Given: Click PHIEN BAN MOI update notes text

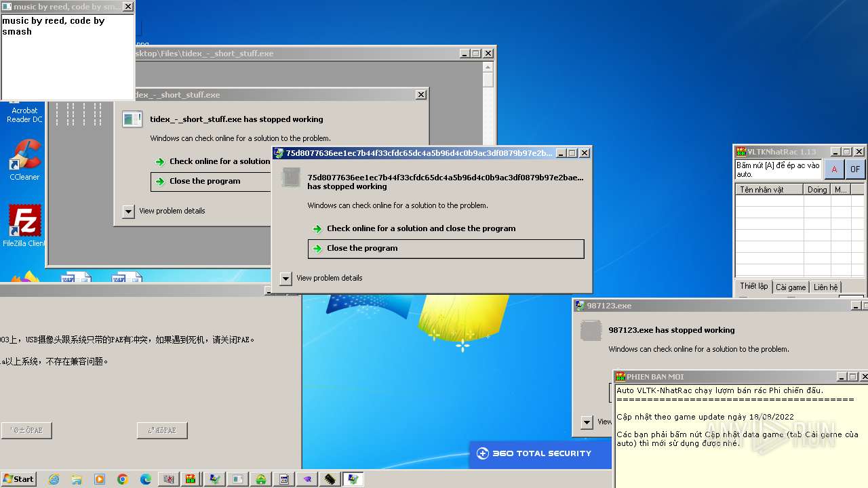Looking at the screenshot, I should 741,436.
